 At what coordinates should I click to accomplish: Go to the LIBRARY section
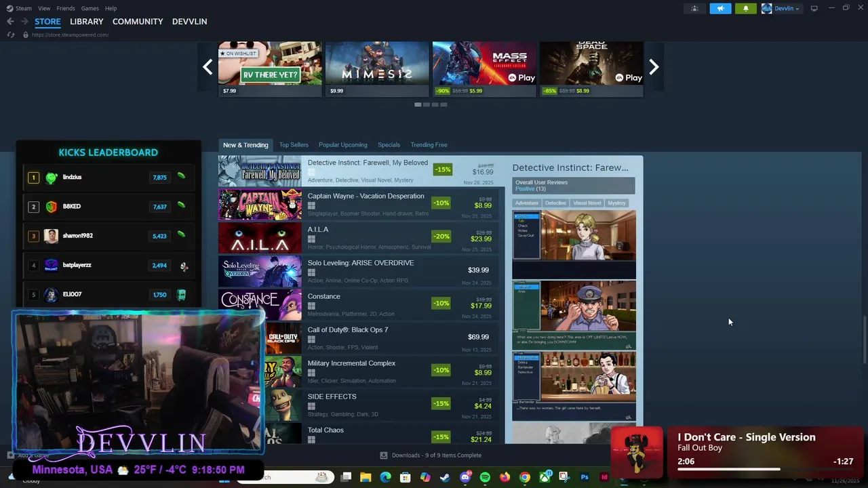click(x=87, y=22)
